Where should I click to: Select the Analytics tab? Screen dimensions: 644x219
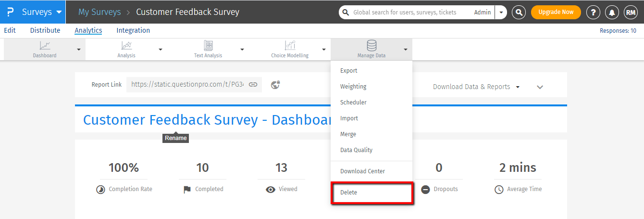(88, 30)
